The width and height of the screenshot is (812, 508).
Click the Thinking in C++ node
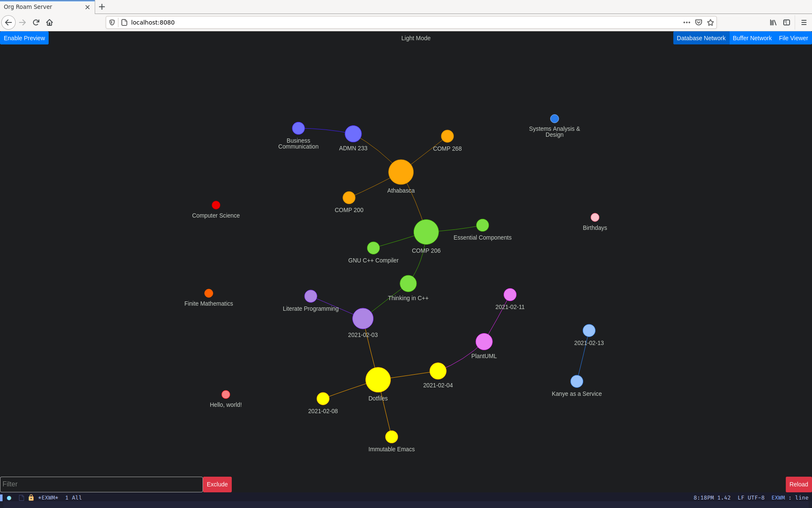408,284
